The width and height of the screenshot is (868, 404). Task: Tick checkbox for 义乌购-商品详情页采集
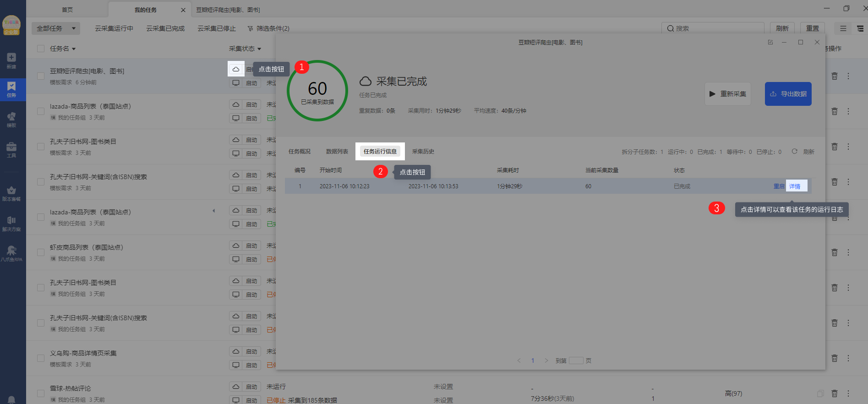41,358
